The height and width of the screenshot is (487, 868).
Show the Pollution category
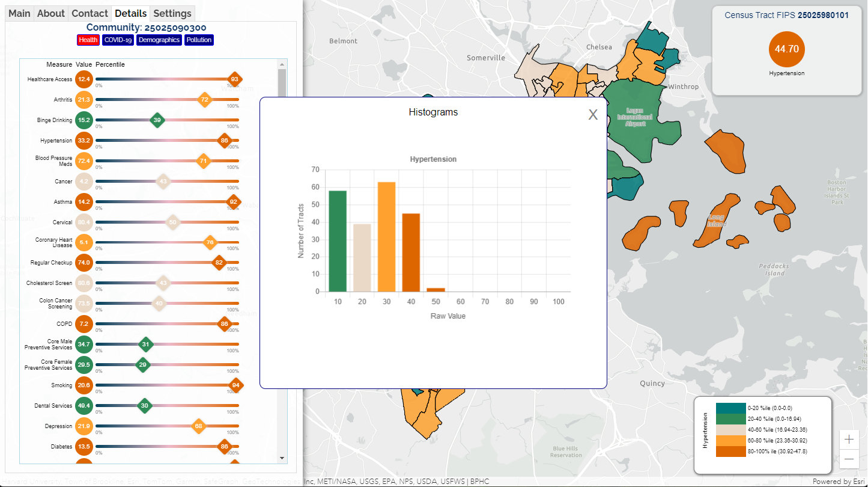[x=199, y=40]
